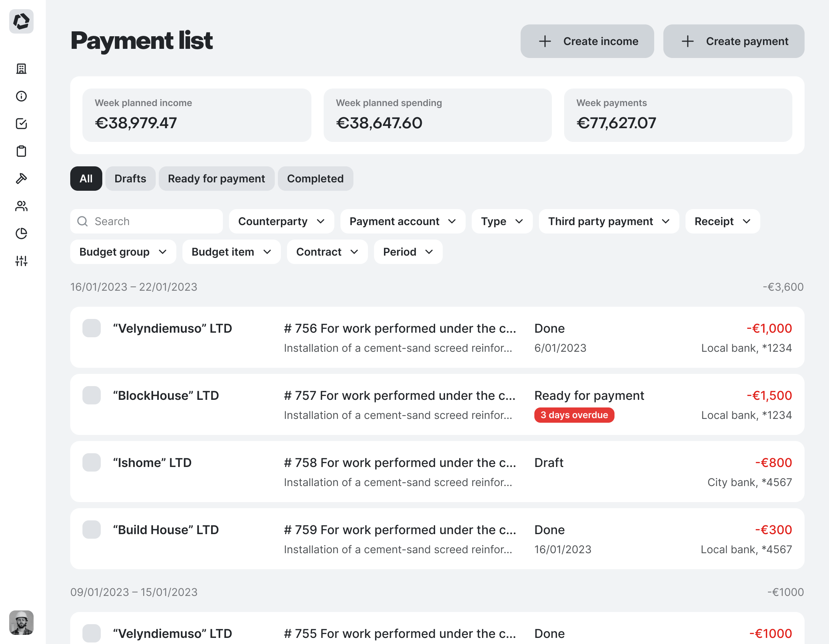Switch to the Drafts tab
829x644 pixels.
[131, 179]
